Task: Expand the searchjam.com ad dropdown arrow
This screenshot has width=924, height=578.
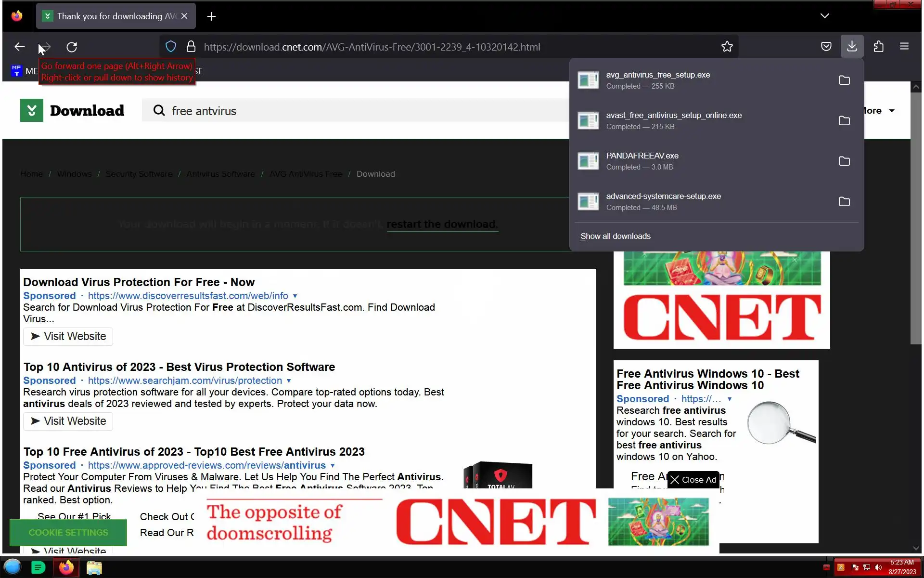Action: click(x=289, y=381)
